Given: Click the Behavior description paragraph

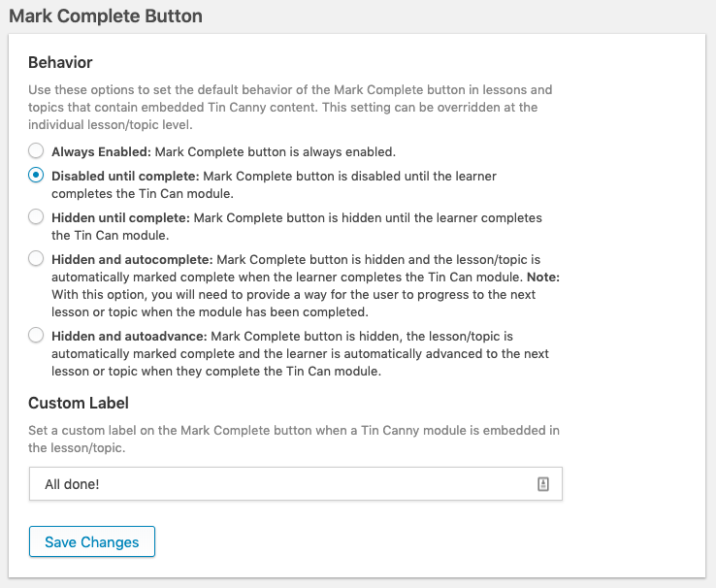Looking at the screenshot, I should click(289, 107).
